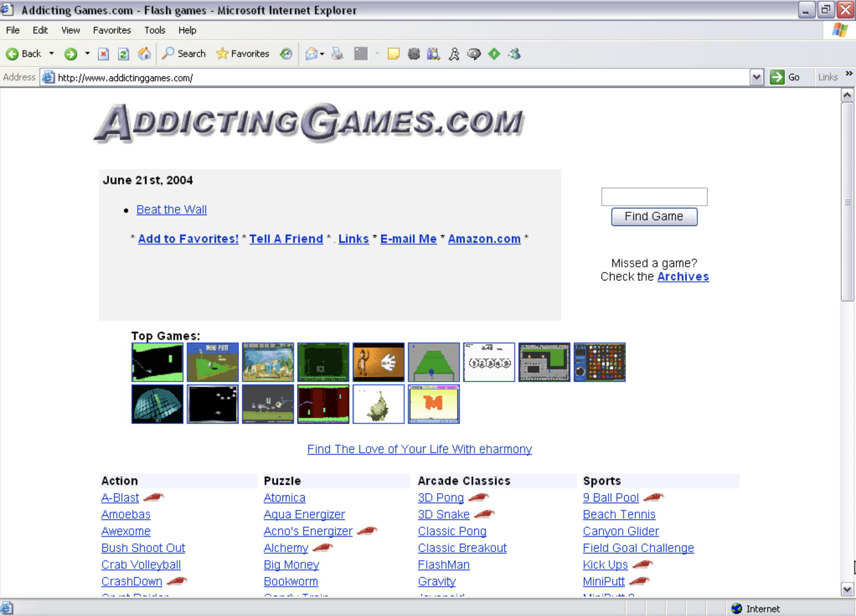
Task: Open the Search toolbar button
Action: (x=184, y=54)
